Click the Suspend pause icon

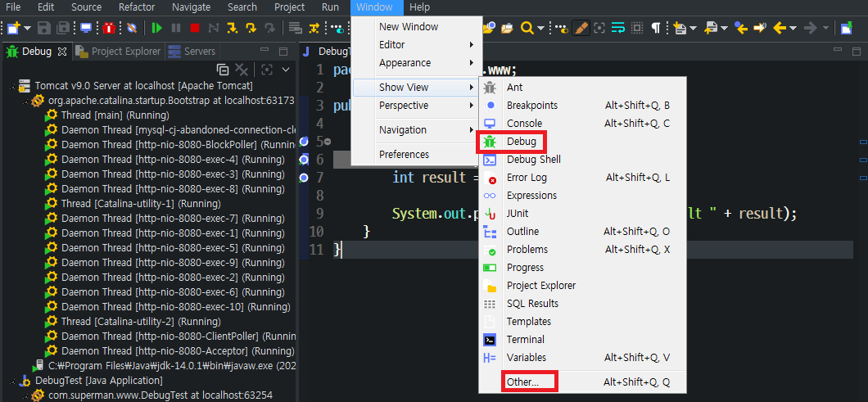(175, 28)
